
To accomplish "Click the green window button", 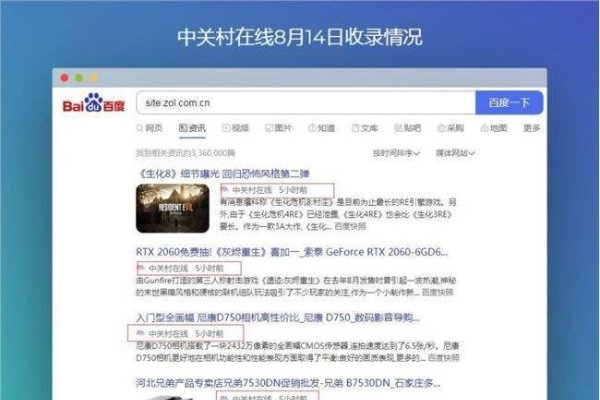I will pos(79,78).
